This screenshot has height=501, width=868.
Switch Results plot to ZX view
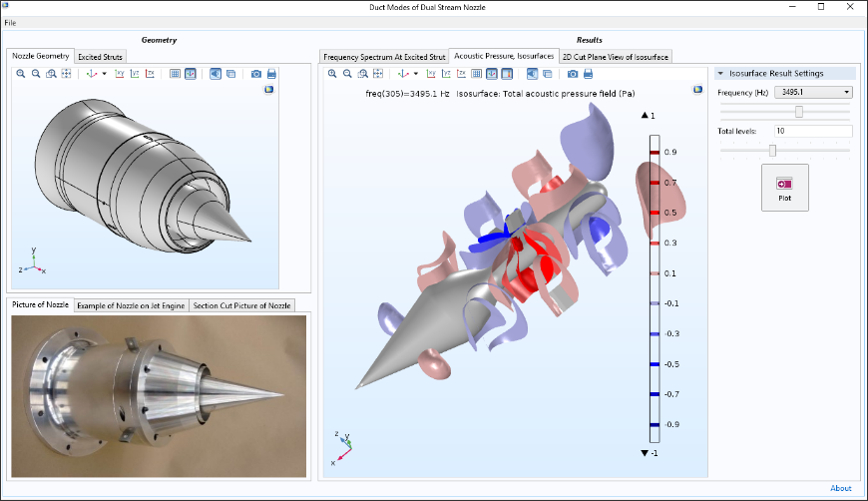[461, 74]
